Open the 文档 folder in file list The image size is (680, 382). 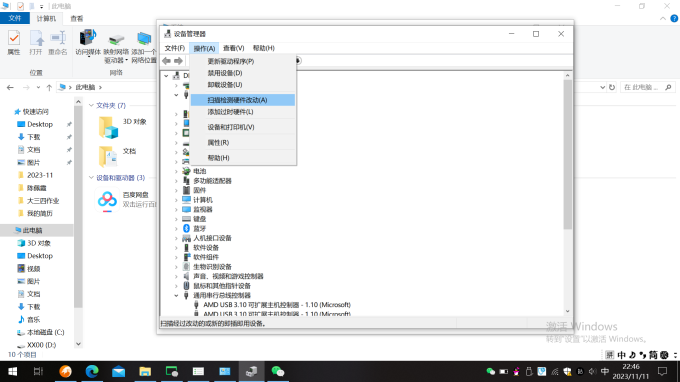[108, 156]
